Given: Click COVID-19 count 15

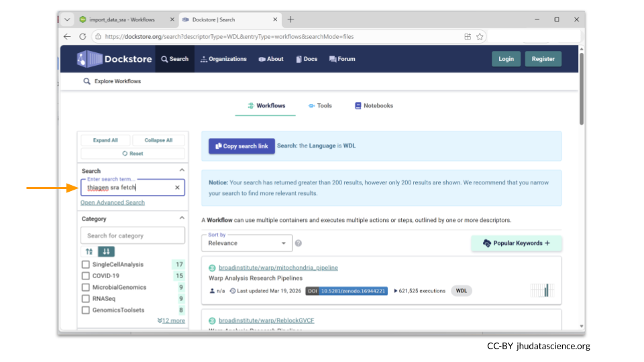Looking at the screenshot, I should click(179, 276).
